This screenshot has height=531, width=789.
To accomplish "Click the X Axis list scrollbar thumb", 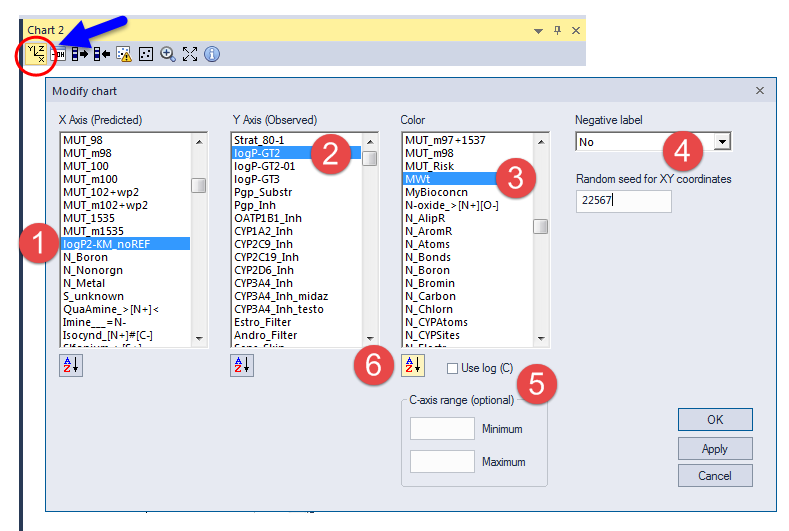I will click(x=199, y=186).
